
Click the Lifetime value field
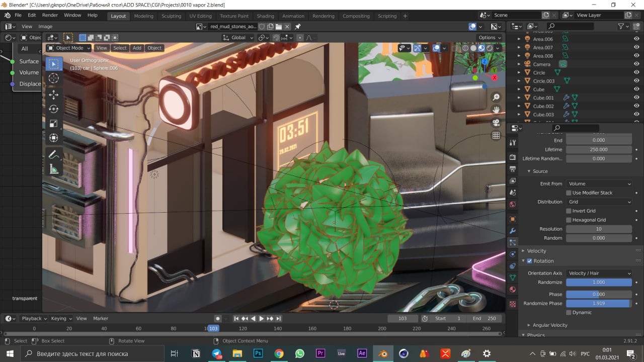(x=599, y=149)
